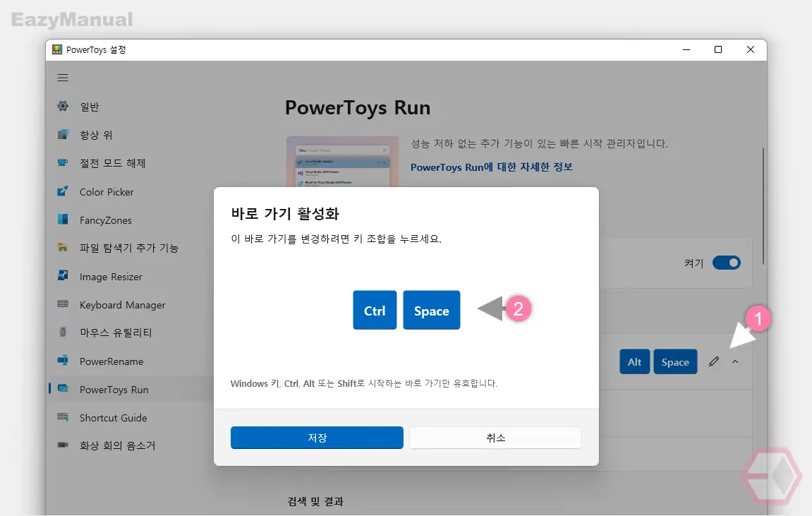This screenshot has width=812, height=516.
Task: Click the 취소 button in dialog
Action: tap(495, 438)
